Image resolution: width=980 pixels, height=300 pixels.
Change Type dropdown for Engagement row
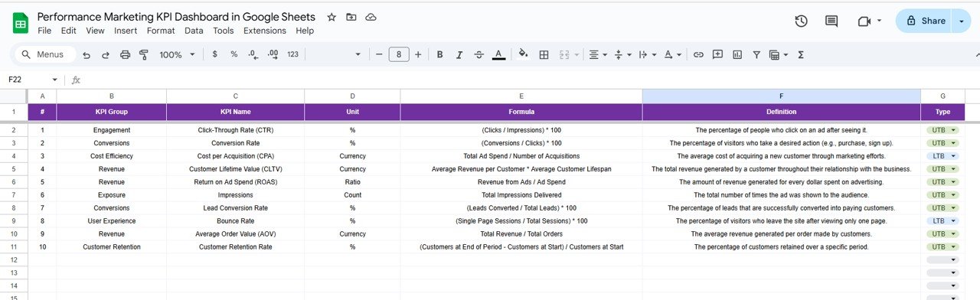click(942, 130)
